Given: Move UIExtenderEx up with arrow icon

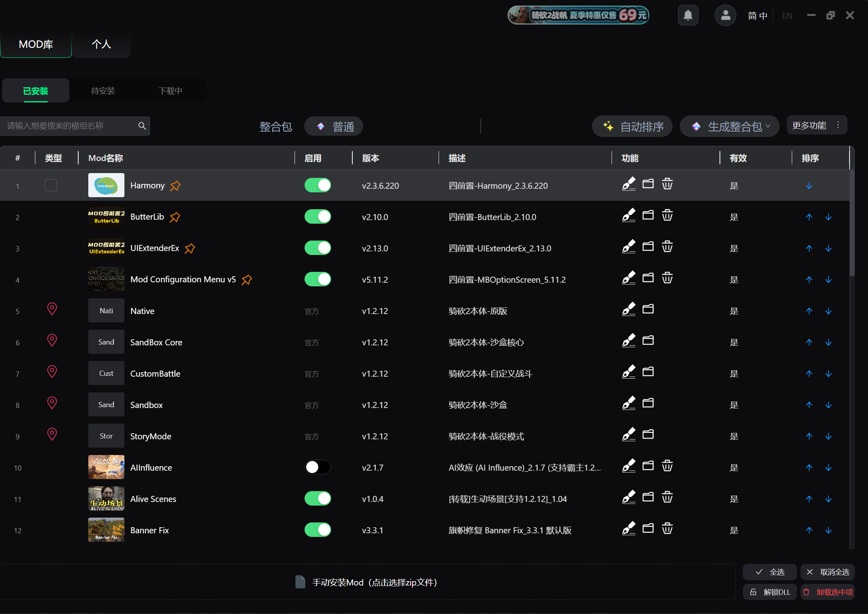Looking at the screenshot, I should coord(809,249).
